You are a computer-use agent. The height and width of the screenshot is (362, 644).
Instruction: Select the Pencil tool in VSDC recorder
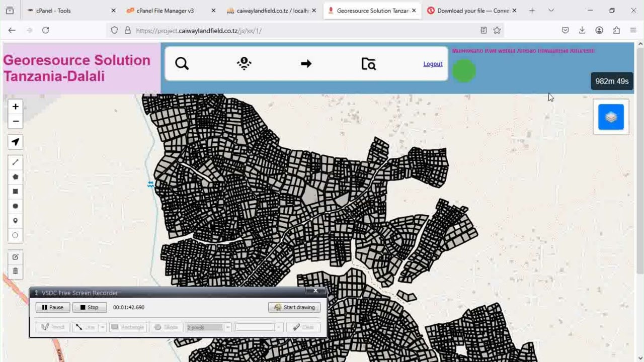pos(53,327)
